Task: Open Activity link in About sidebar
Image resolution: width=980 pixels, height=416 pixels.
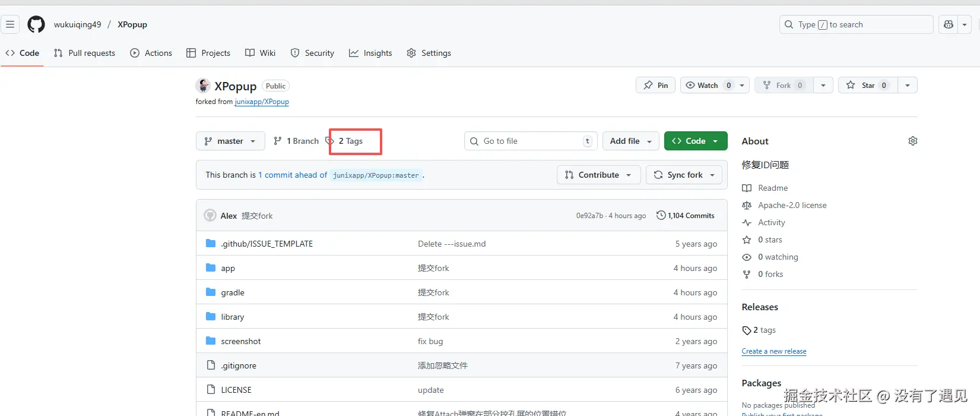Action: tap(763, 222)
